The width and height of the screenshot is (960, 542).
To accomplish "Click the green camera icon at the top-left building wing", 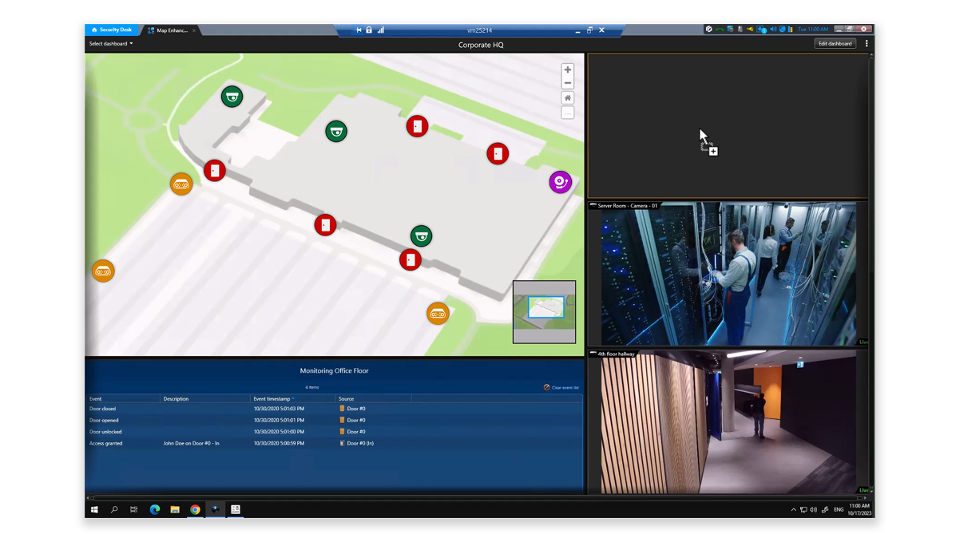I will (231, 96).
